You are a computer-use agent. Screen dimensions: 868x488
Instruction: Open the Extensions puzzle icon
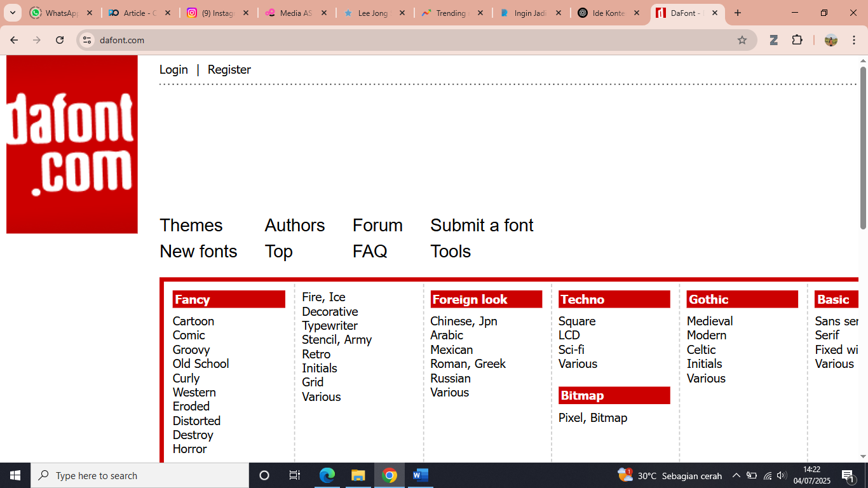pos(797,40)
